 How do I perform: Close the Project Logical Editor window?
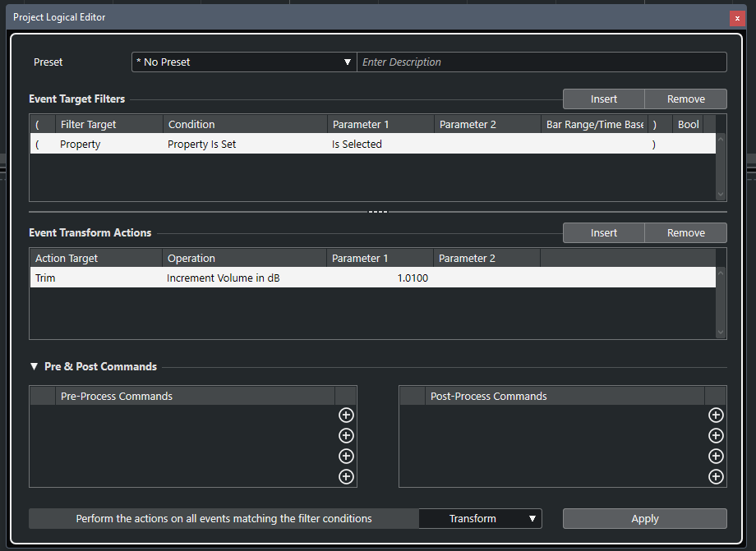point(737,18)
